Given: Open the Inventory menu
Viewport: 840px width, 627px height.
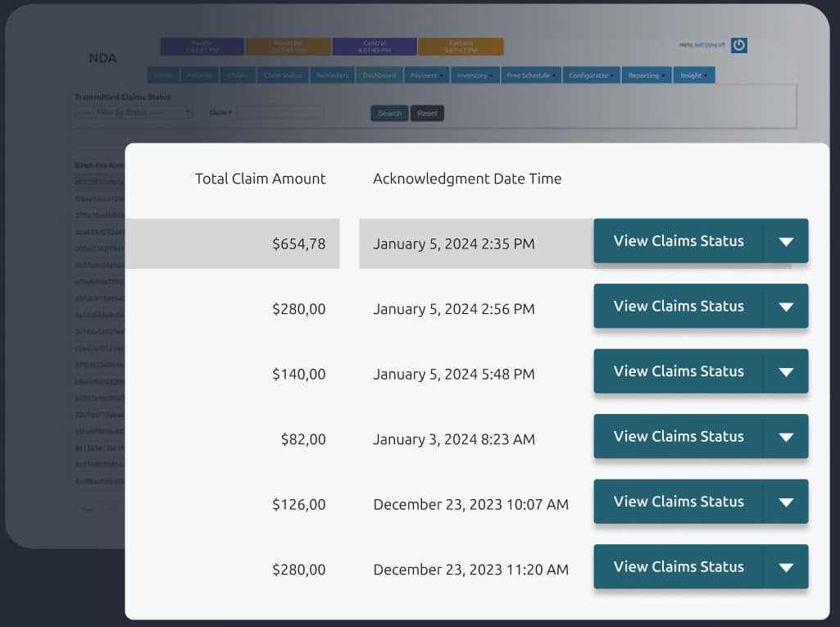Looking at the screenshot, I should point(474,75).
